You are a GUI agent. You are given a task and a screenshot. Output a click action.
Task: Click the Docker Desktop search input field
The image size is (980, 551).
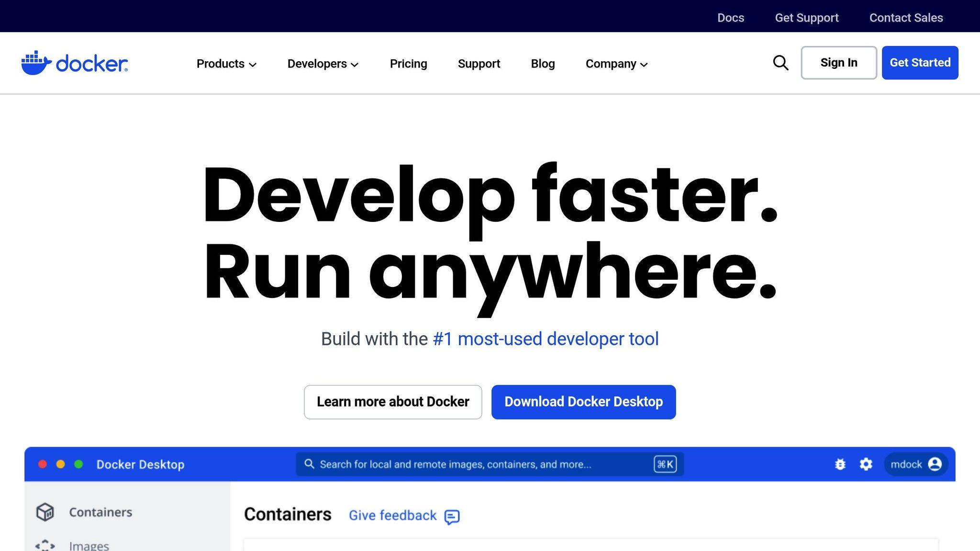pyautogui.click(x=479, y=463)
